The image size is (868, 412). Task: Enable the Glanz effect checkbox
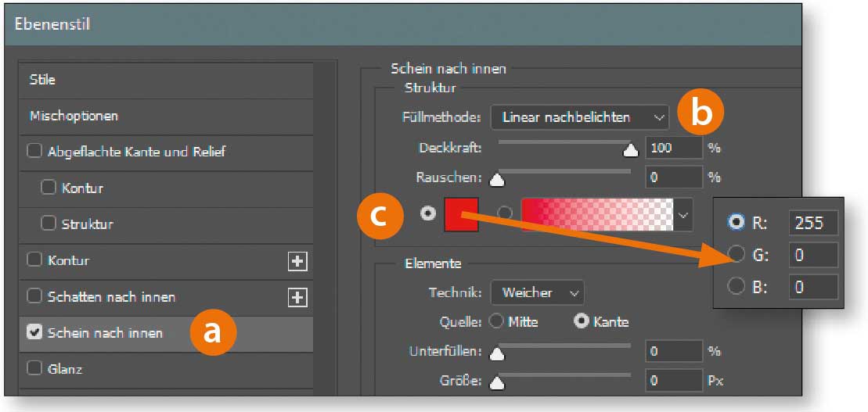[x=34, y=368]
